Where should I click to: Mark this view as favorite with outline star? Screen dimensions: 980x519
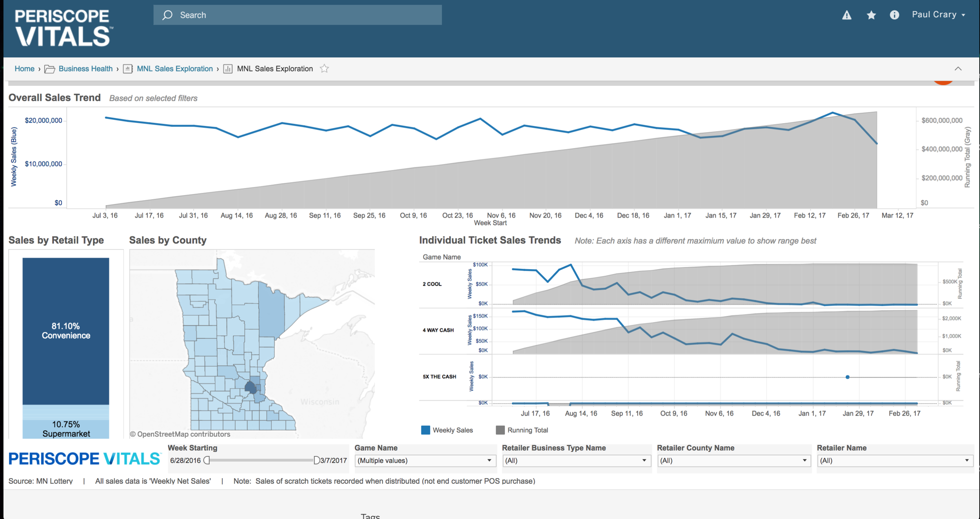(x=324, y=69)
